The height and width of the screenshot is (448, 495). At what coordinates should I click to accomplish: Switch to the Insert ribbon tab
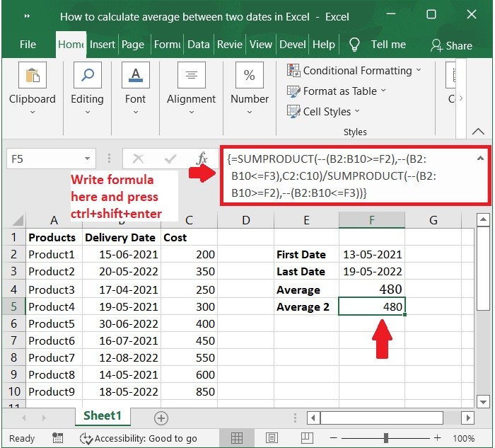[103, 44]
